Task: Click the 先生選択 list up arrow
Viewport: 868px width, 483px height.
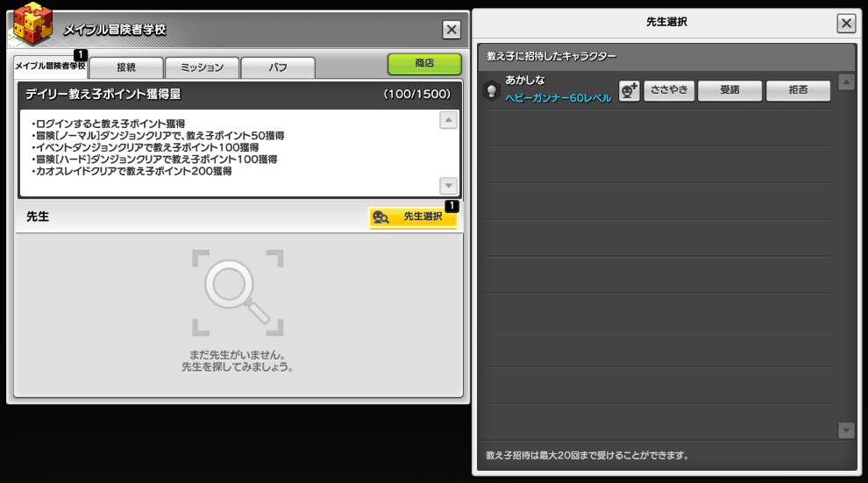Action: coord(846,82)
